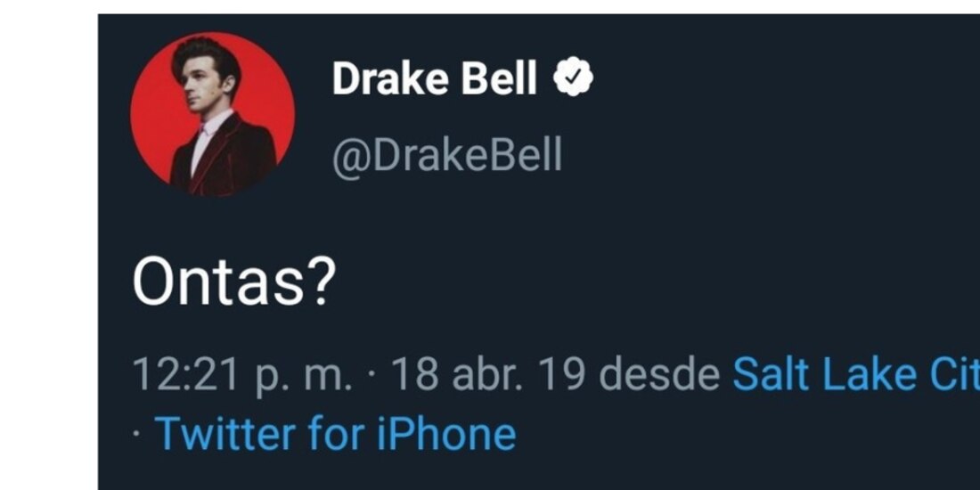Screen dimensions: 980x490
Task: Click the word "Drake" in the display name
Action: (390, 80)
